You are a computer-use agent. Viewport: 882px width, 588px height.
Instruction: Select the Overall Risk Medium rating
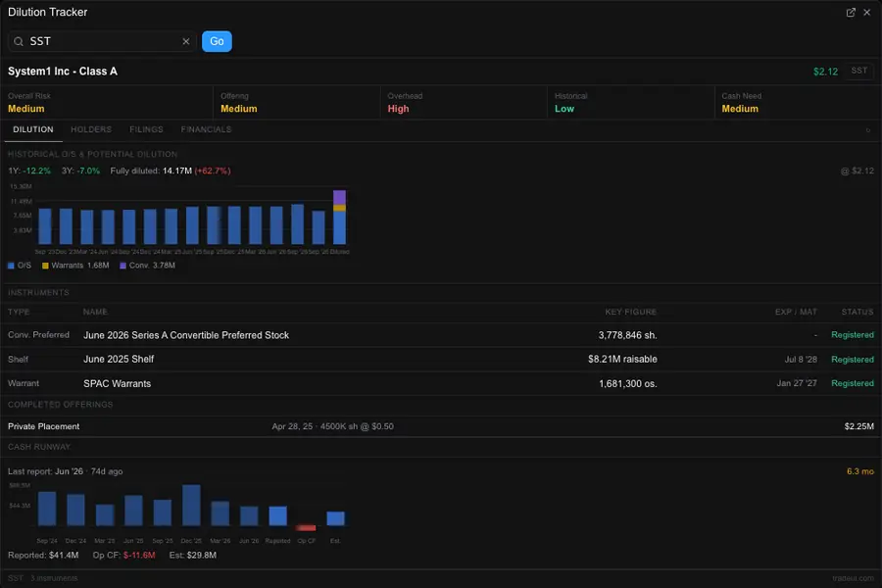click(25, 109)
